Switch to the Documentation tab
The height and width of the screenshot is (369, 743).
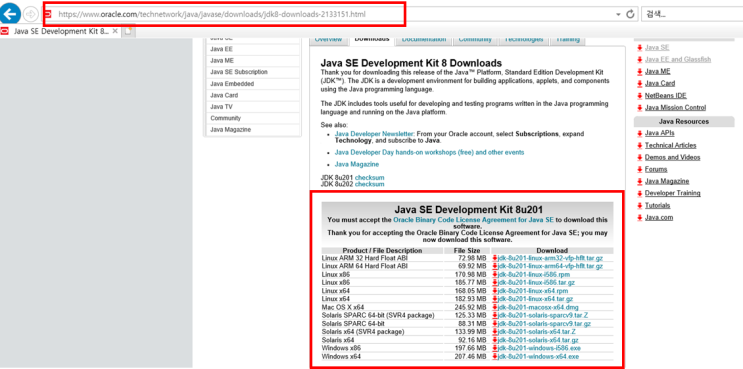424,40
